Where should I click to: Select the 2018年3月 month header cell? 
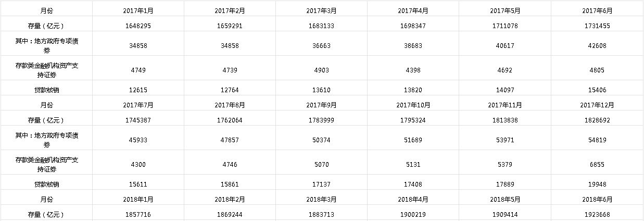[321, 199]
